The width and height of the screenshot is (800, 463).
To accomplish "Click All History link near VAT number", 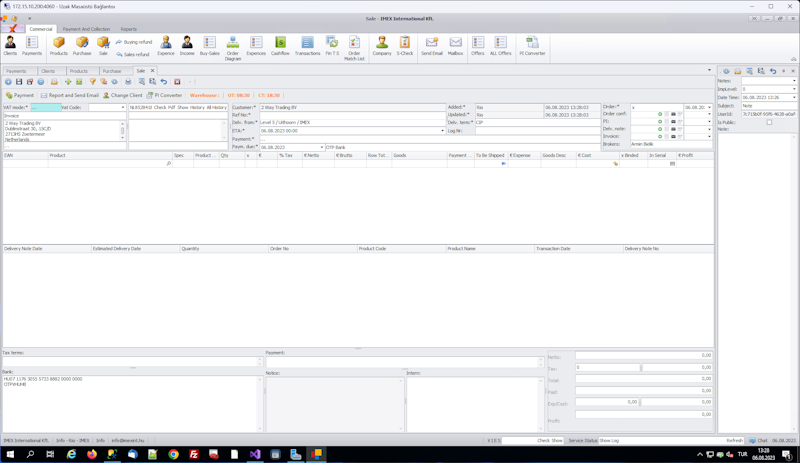I will pos(216,108).
